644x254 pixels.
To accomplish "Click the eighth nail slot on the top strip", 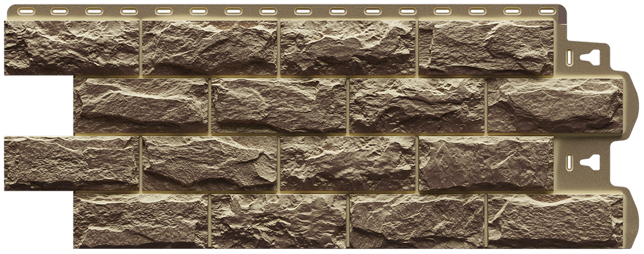I will (x=268, y=11).
